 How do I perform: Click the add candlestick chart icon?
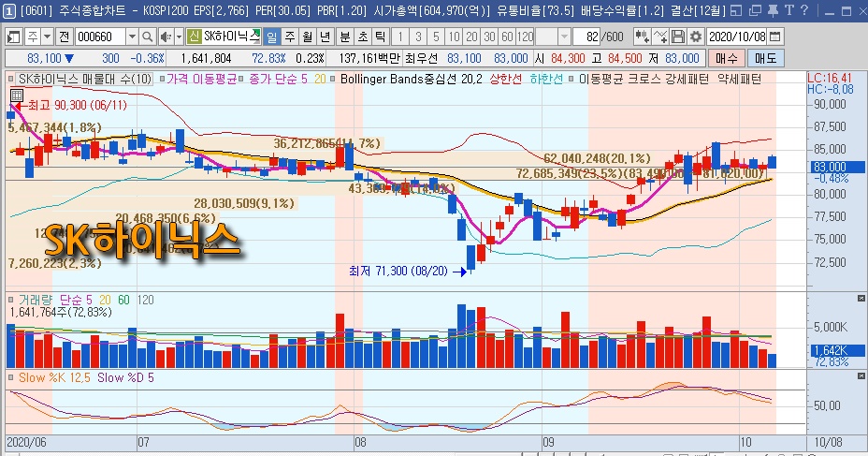[x=643, y=37]
